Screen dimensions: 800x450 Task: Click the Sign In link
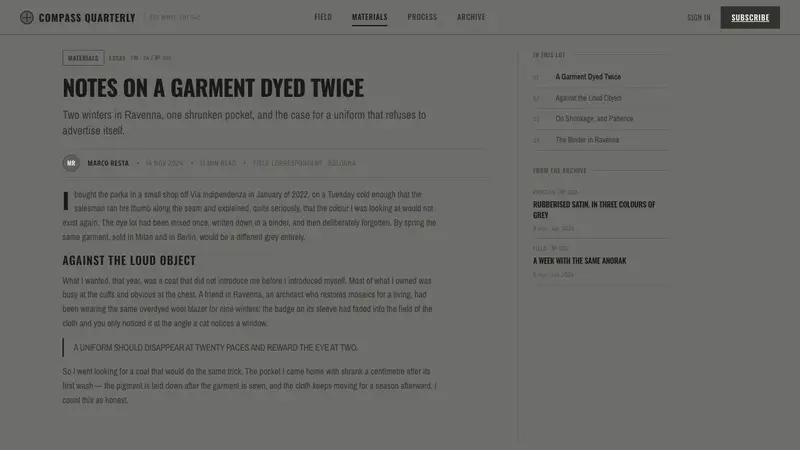698,17
